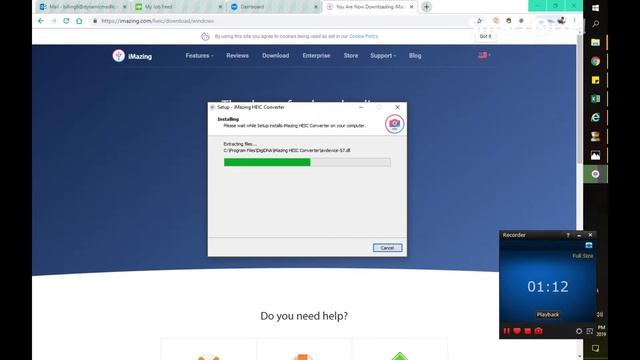Image resolution: width=640 pixels, height=360 pixels.
Task: Click the "Do you need help?" heading
Action: 304,316
